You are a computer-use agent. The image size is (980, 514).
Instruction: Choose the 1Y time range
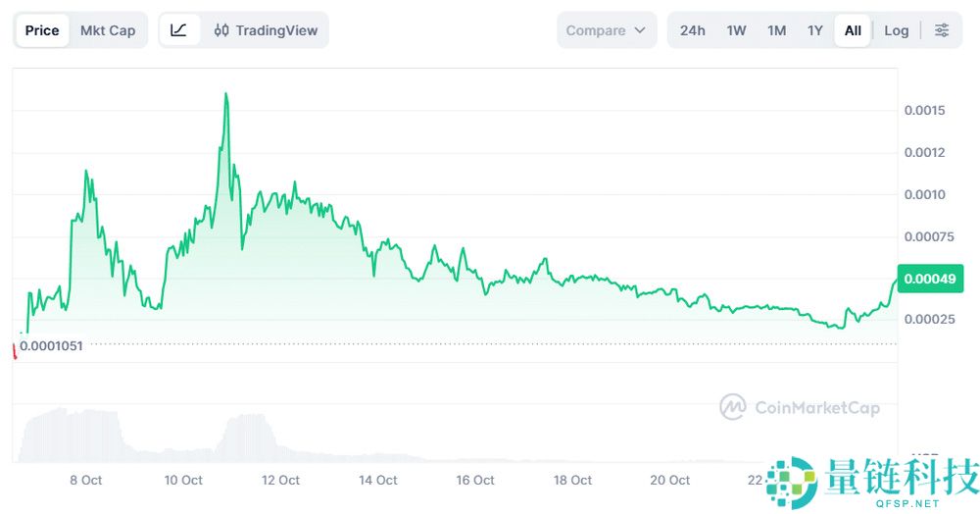(815, 30)
